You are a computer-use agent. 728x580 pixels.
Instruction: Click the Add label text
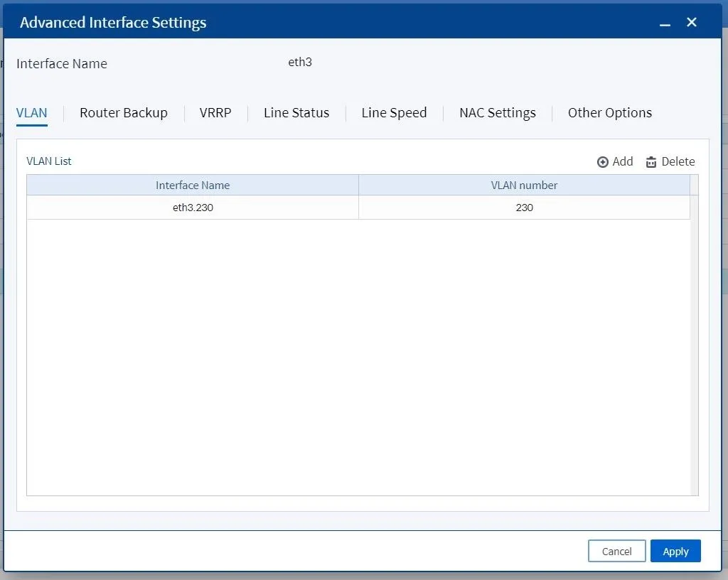[623, 161]
